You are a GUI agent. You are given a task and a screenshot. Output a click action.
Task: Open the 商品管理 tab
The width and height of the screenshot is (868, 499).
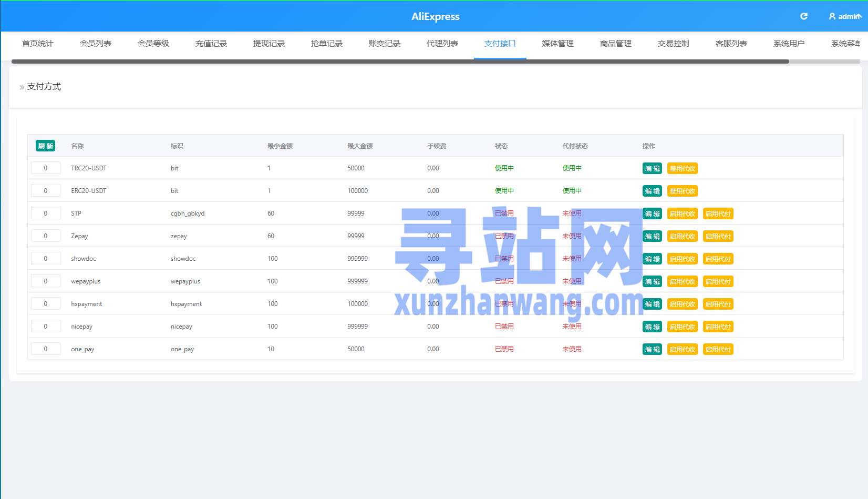click(x=616, y=44)
